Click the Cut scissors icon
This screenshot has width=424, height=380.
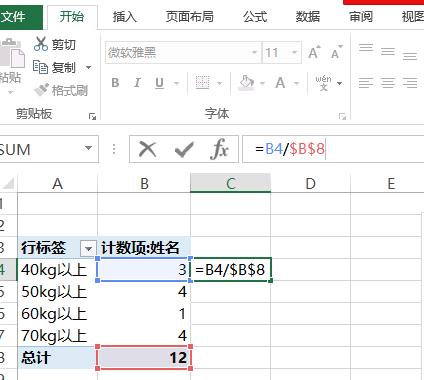(41, 44)
